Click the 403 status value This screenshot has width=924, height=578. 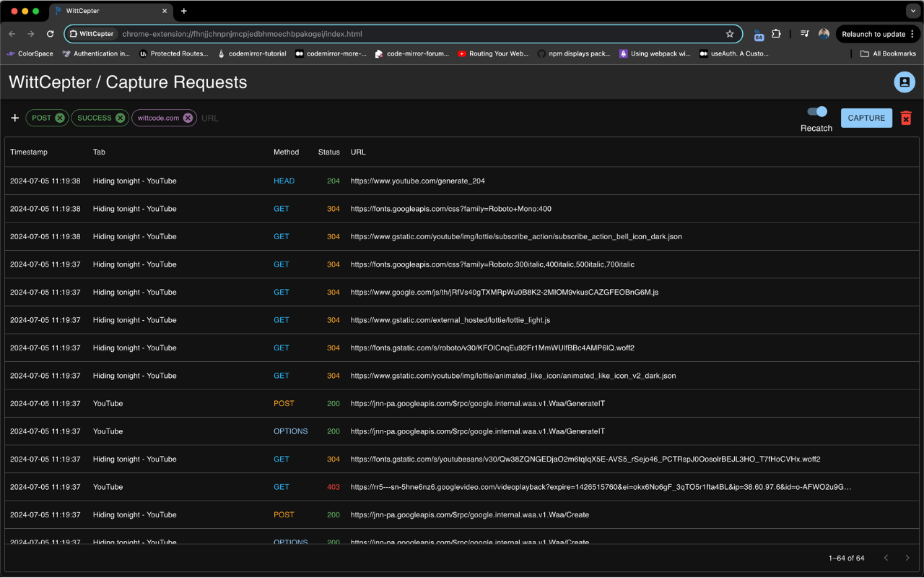[x=334, y=487]
